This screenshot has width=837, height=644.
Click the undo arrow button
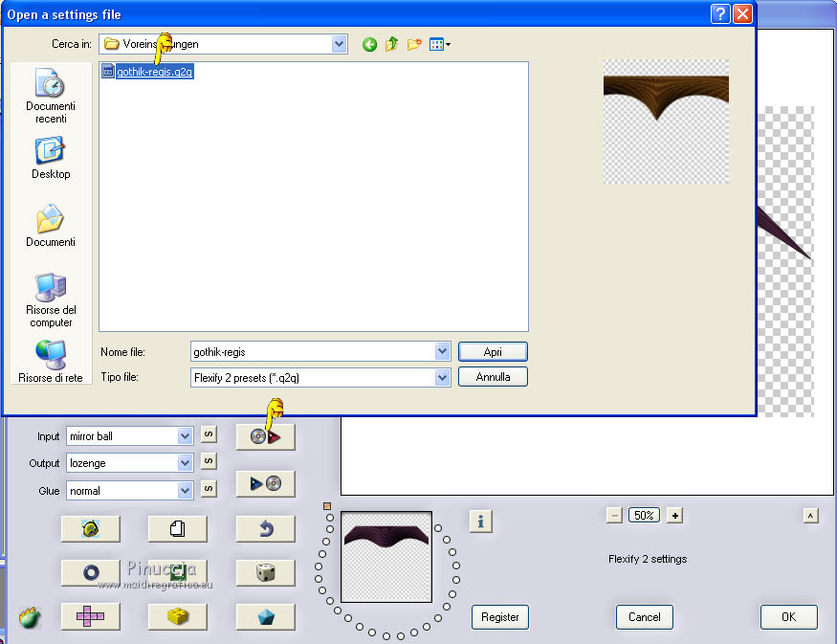coord(265,528)
